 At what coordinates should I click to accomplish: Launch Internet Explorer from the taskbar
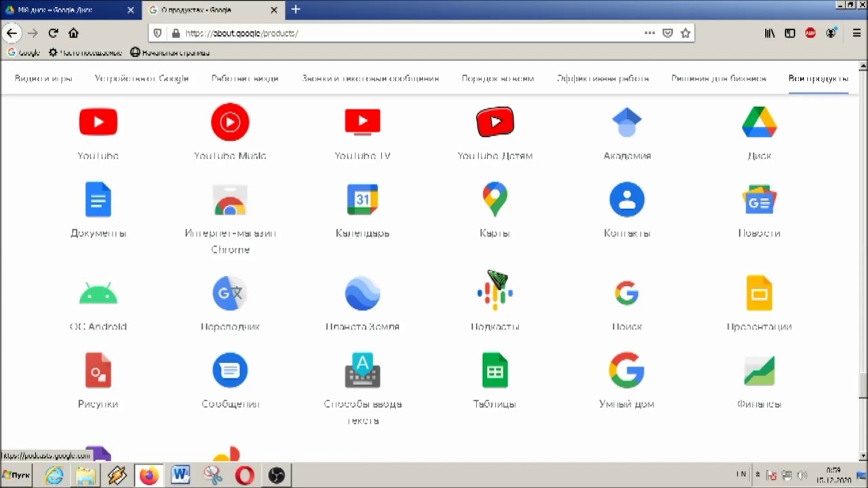[x=54, y=475]
